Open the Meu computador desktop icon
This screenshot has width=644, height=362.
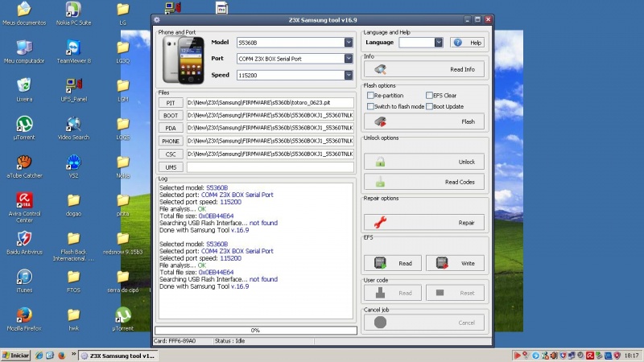[24, 51]
